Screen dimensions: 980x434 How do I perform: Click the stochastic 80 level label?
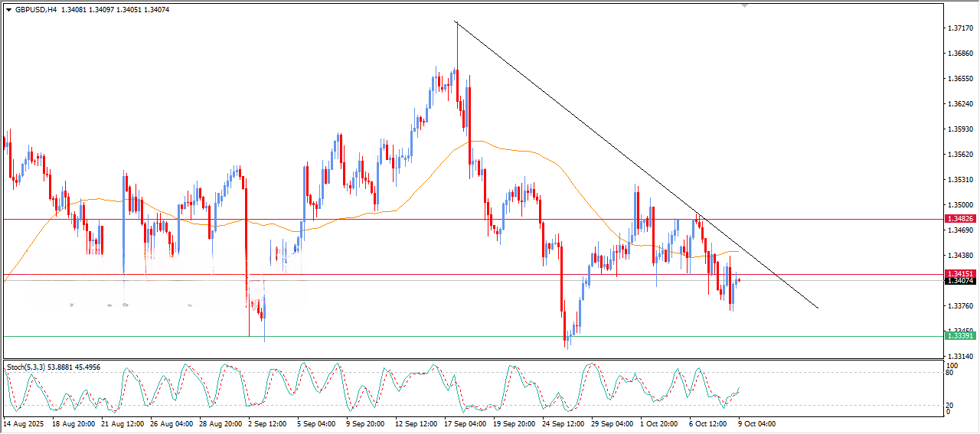951,373
